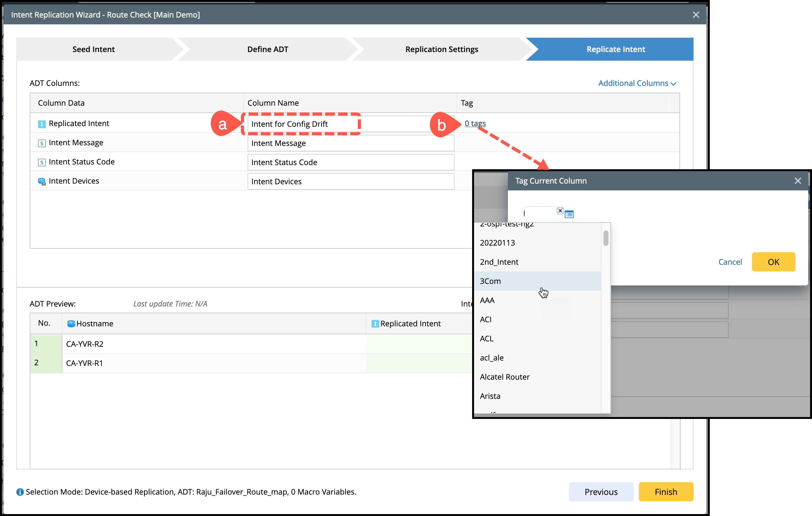Click the Intent for Config Drift field

point(303,124)
